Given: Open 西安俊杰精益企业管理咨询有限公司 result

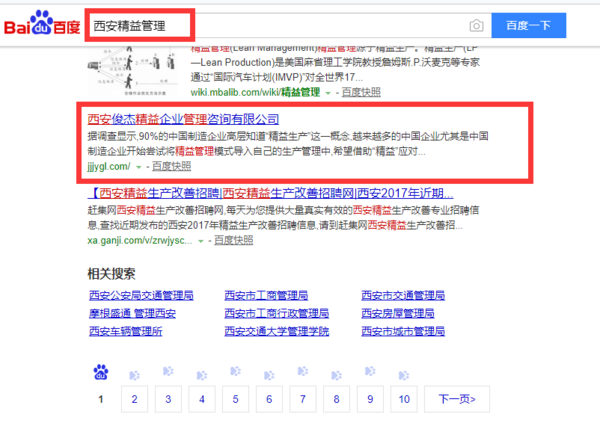Looking at the screenshot, I should click(x=183, y=119).
